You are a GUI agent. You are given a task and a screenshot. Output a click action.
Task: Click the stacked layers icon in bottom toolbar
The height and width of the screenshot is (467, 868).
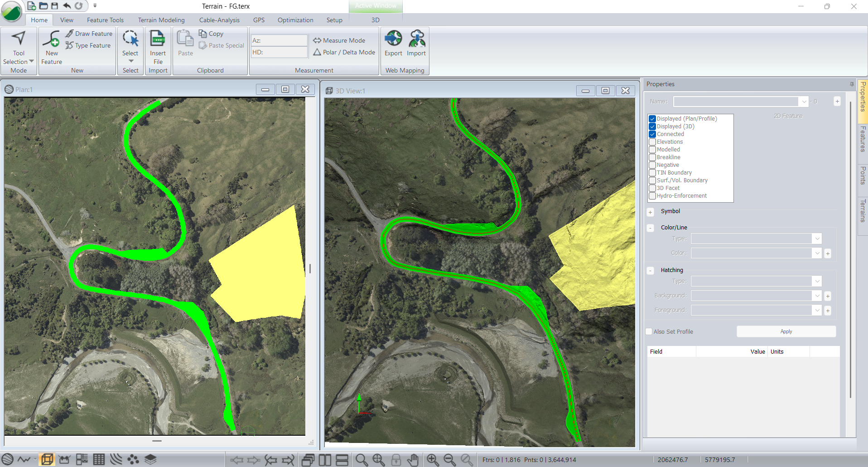(x=150, y=459)
